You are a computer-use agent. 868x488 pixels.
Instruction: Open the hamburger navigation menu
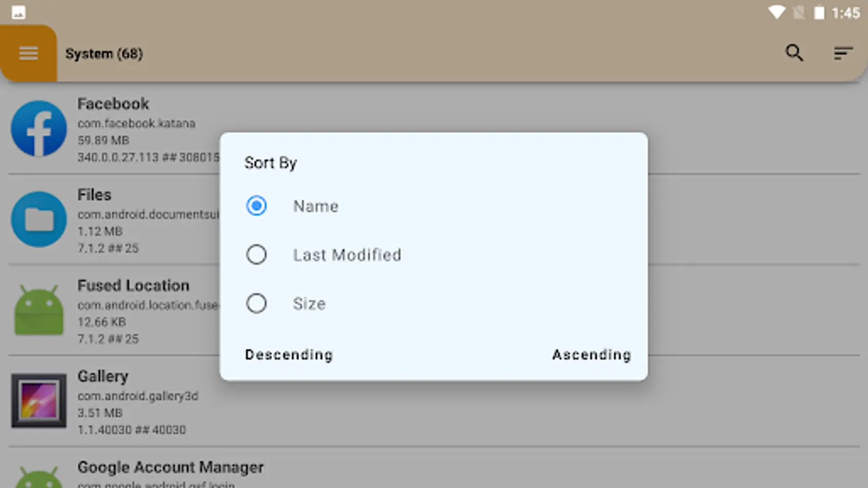point(28,53)
